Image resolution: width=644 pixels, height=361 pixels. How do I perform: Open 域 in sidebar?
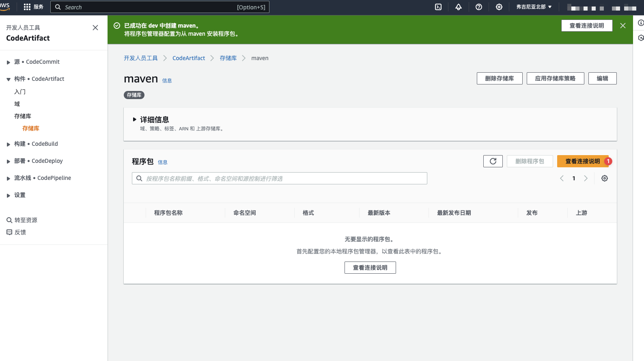tap(17, 104)
